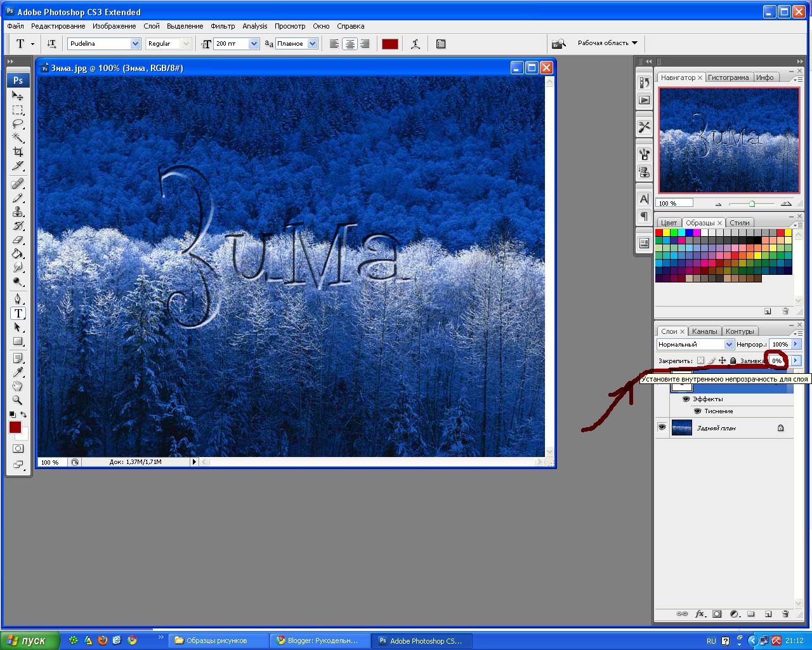
Task: Select the Eyedropper tool
Action: coord(18,373)
